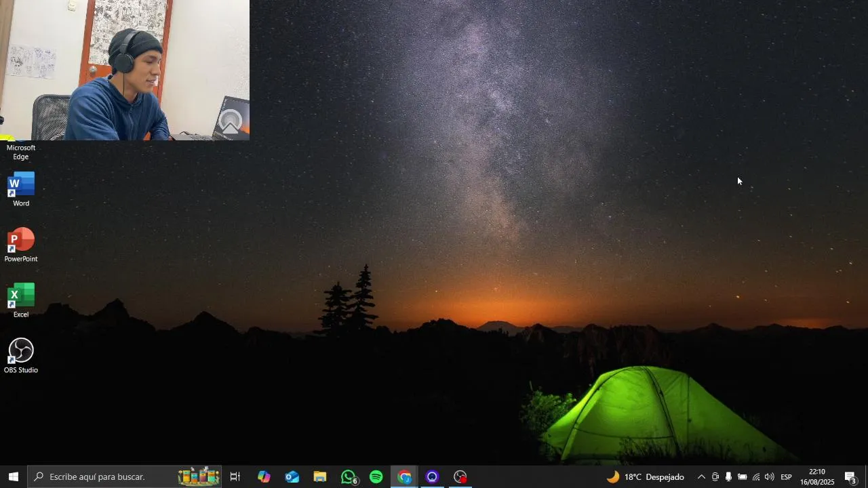Open the notification center icon
This screenshot has height=488, width=868.
pos(850,477)
